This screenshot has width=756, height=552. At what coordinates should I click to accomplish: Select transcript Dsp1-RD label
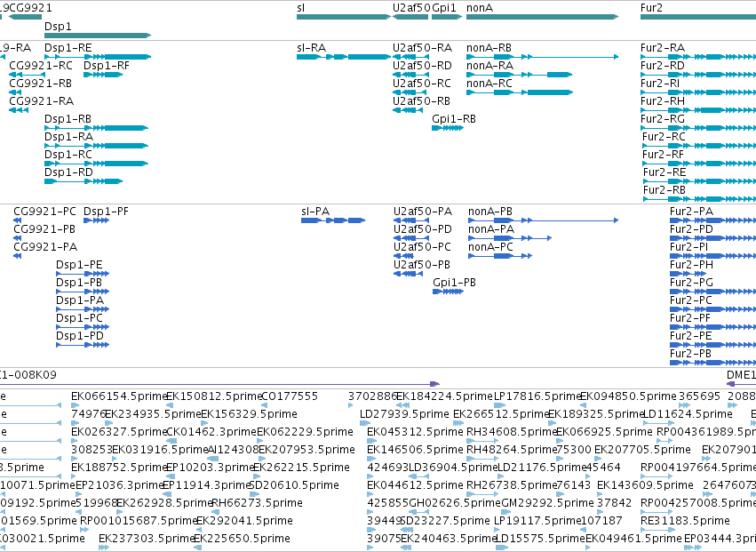click(x=68, y=172)
